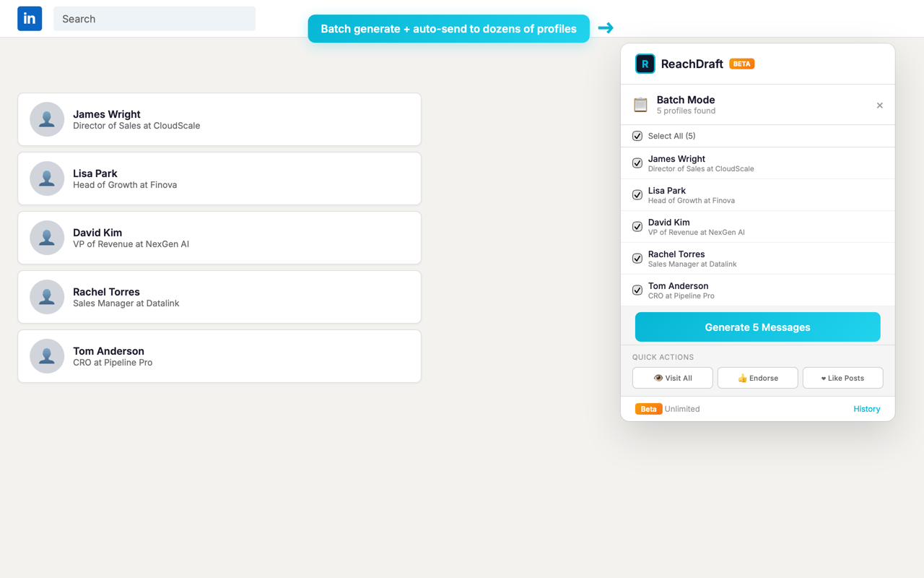Image resolution: width=924 pixels, height=578 pixels.
Task: Focus the LinkedIn Search field
Action: point(154,19)
